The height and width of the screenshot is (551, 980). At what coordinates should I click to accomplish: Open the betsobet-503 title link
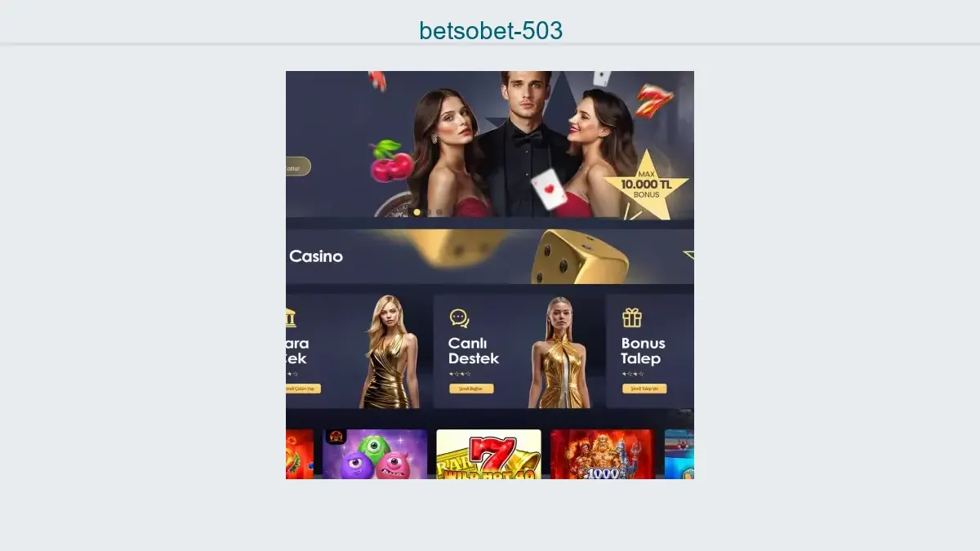[491, 31]
